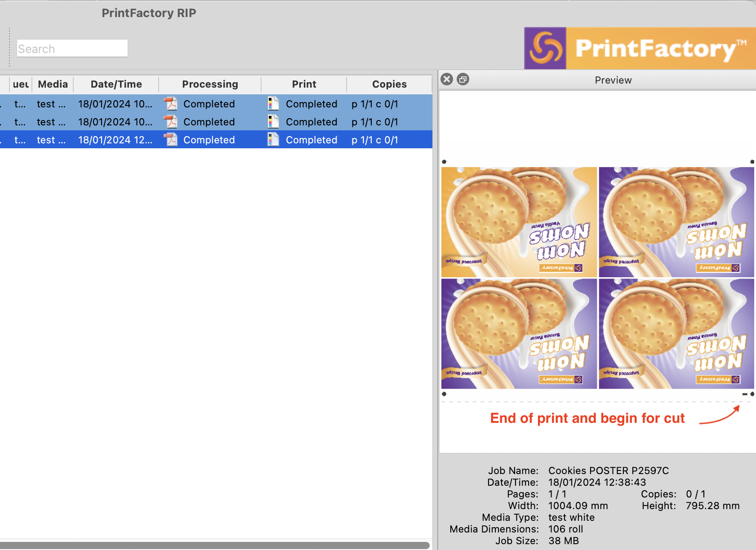Click the job list horizontal scrollbar

coord(215,545)
